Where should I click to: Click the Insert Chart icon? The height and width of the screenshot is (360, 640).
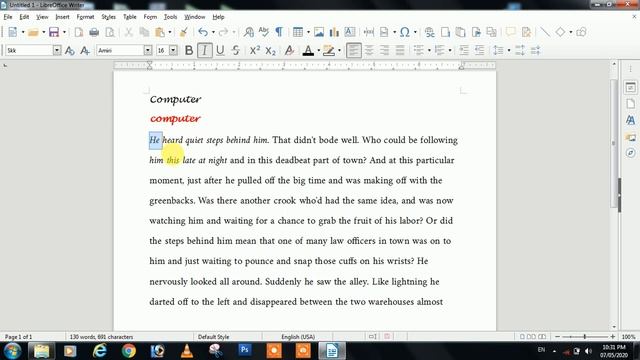click(334, 32)
